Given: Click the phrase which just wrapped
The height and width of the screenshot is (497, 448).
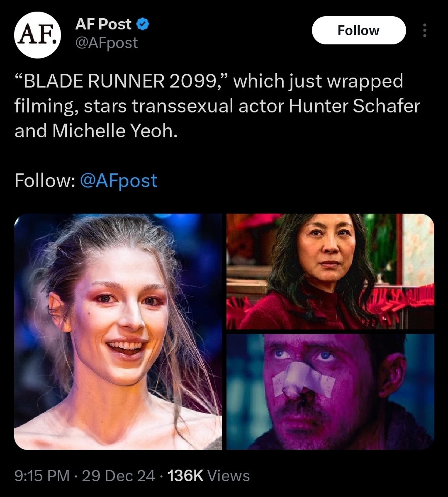Looking at the screenshot, I should tap(318, 81).
